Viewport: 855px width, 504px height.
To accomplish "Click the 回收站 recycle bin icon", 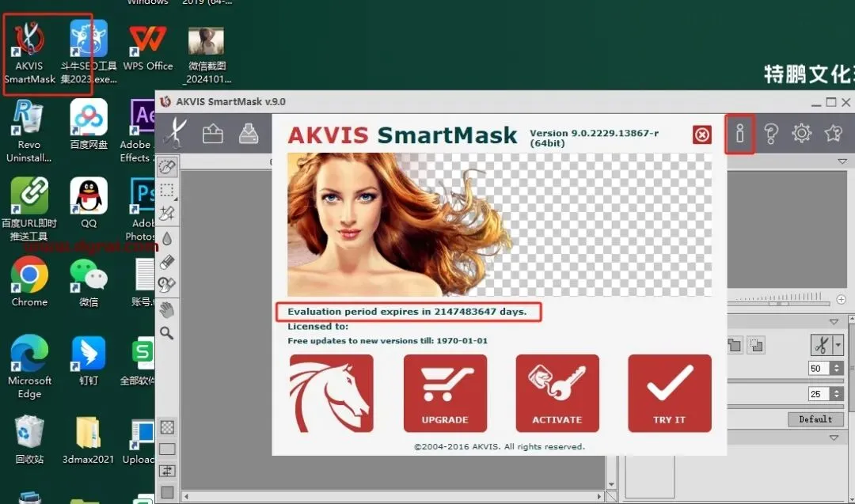I will coord(29,440).
